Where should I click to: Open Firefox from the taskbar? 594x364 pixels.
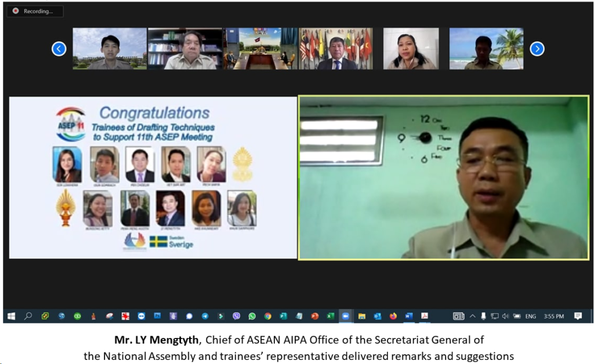point(393,316)
